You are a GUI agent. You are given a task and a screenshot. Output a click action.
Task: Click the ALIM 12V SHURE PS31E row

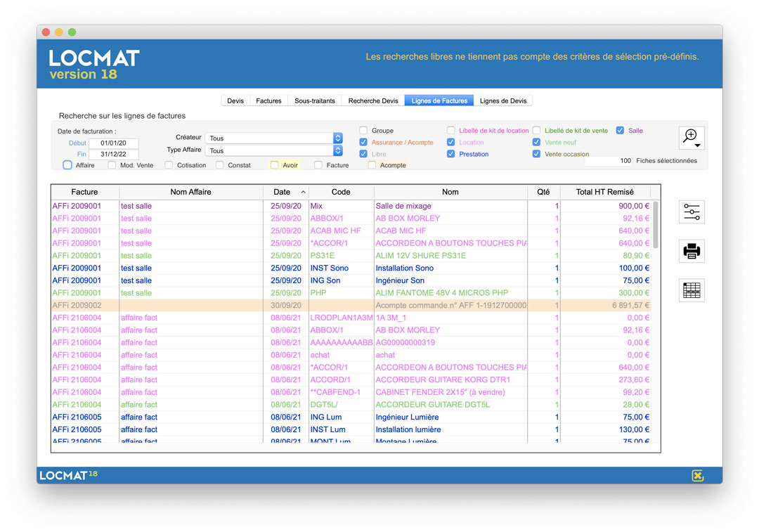(x=351, y=256)
